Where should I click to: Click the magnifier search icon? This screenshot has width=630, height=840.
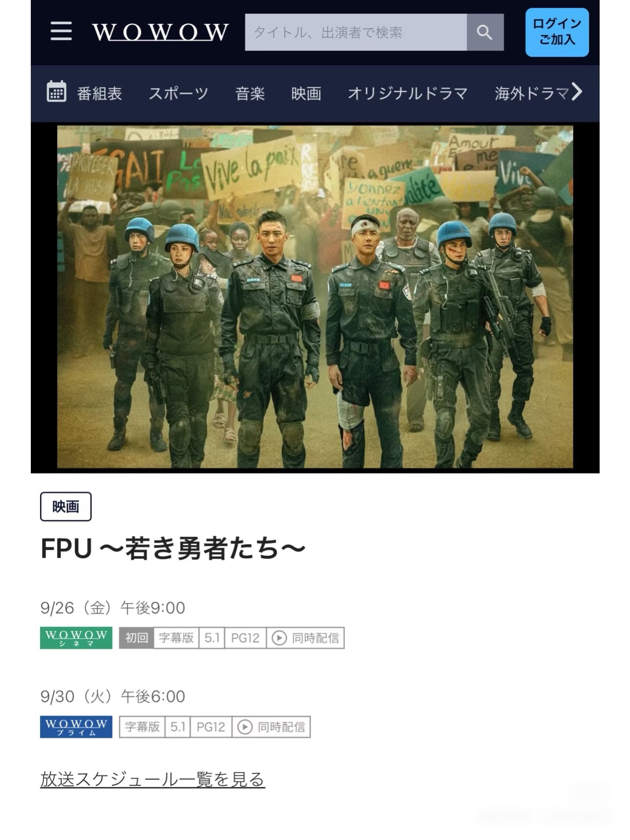pyautogui.click(x=485, y=32)
